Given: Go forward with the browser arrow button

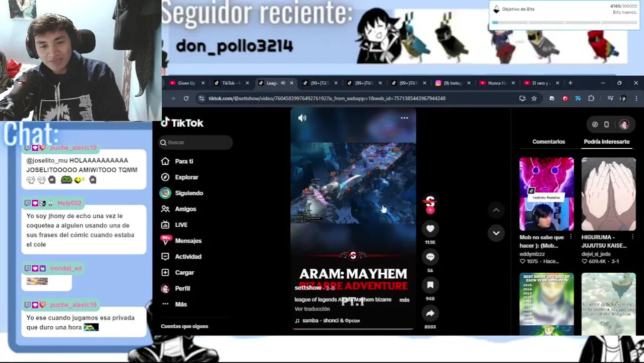Looking at the screenshot, I should click(x=173, y=99).
